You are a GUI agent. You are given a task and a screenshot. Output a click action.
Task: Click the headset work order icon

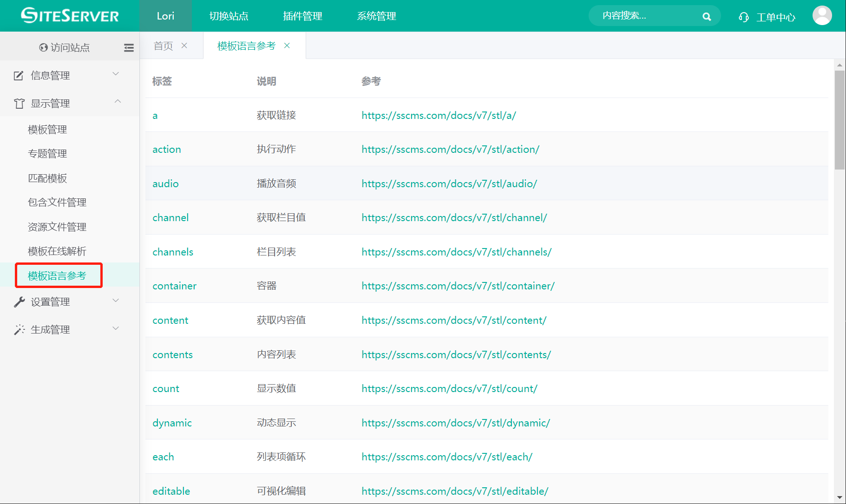tap(743, 17)
